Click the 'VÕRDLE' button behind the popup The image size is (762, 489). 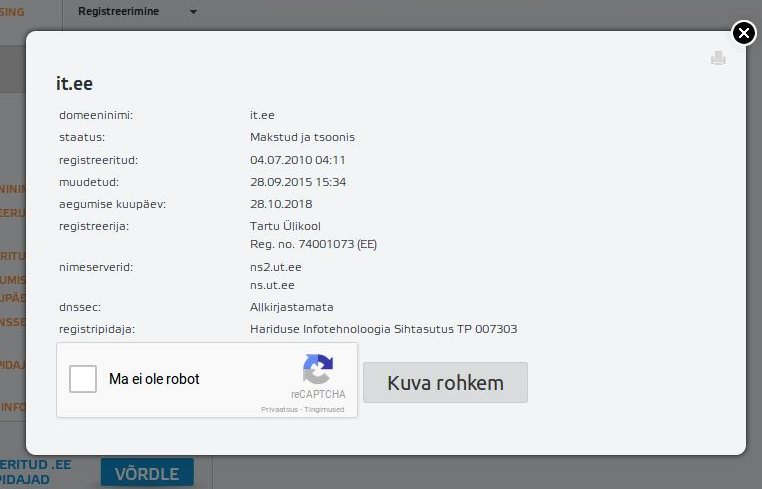point(147,473)
